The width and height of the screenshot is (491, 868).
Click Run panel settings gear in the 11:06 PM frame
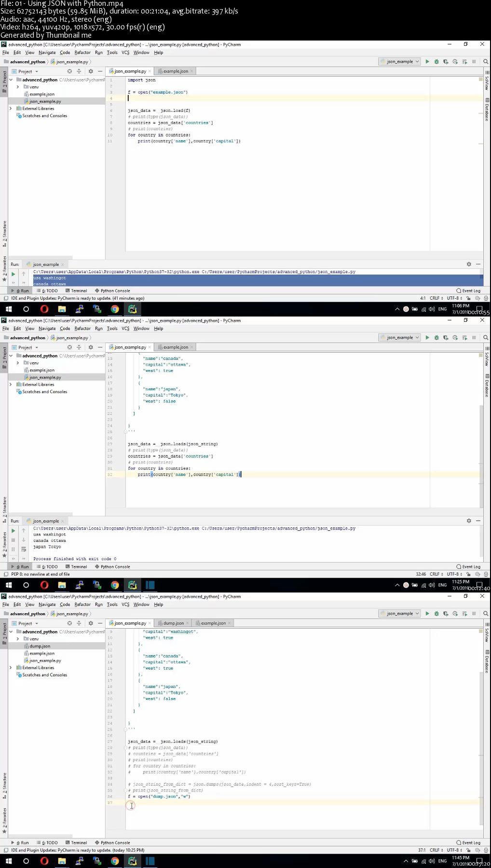coord(469,264)
